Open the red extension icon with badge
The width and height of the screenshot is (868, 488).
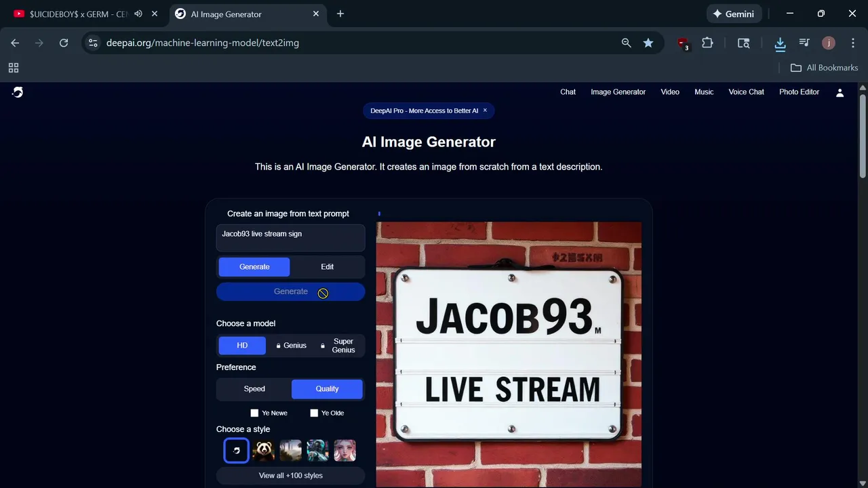coord(684,43)
